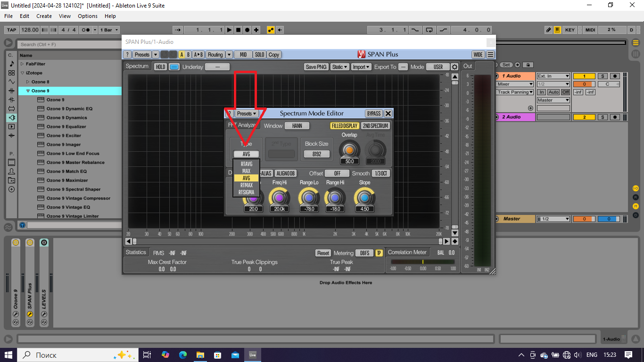Click the Overdub plus button
Image resolution: width=644 pixels, height=362 pixels.
(x=256, y=30)
